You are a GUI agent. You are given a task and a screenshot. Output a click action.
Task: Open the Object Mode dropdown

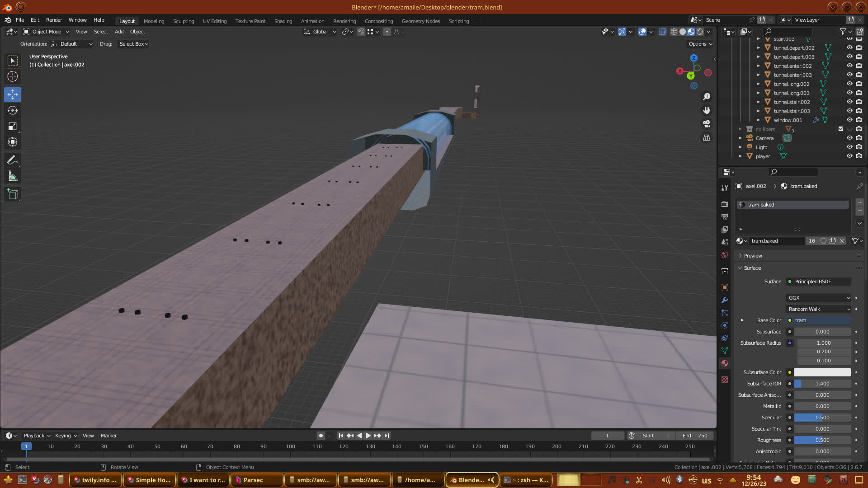click(46, 32)
